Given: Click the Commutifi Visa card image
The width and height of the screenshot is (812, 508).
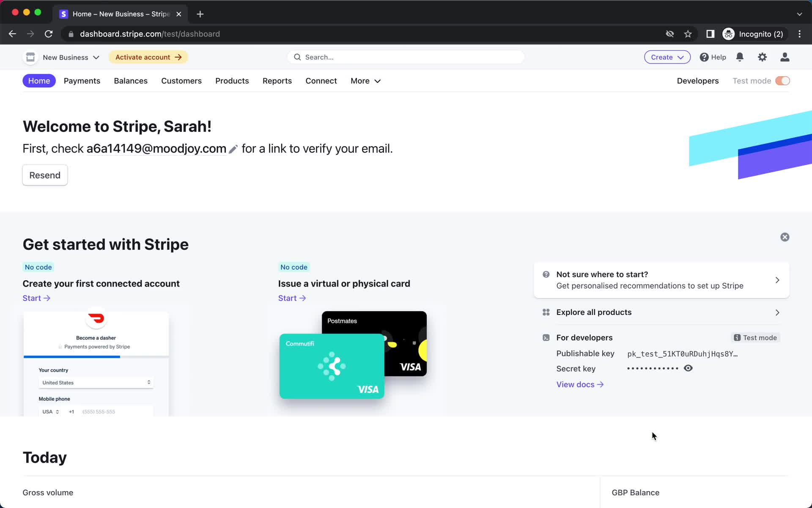Looking at the screenshot, I should [332, 366].
